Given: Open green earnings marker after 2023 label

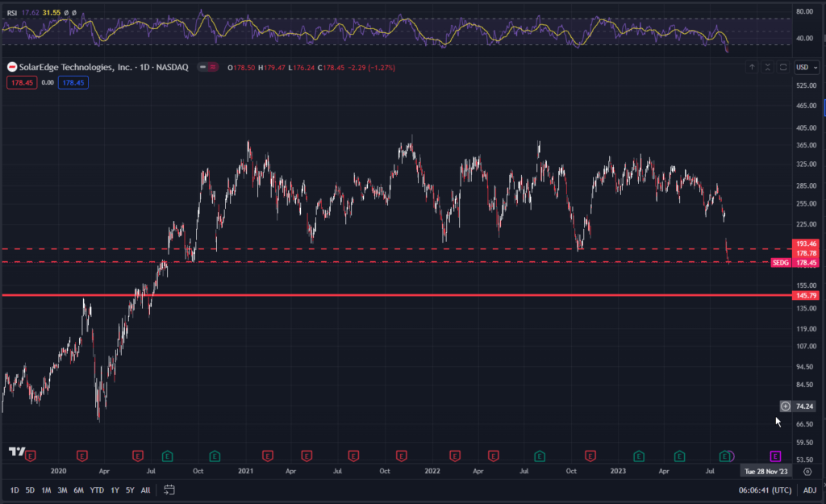Looking at the screenshot, I should coord(639,456).
